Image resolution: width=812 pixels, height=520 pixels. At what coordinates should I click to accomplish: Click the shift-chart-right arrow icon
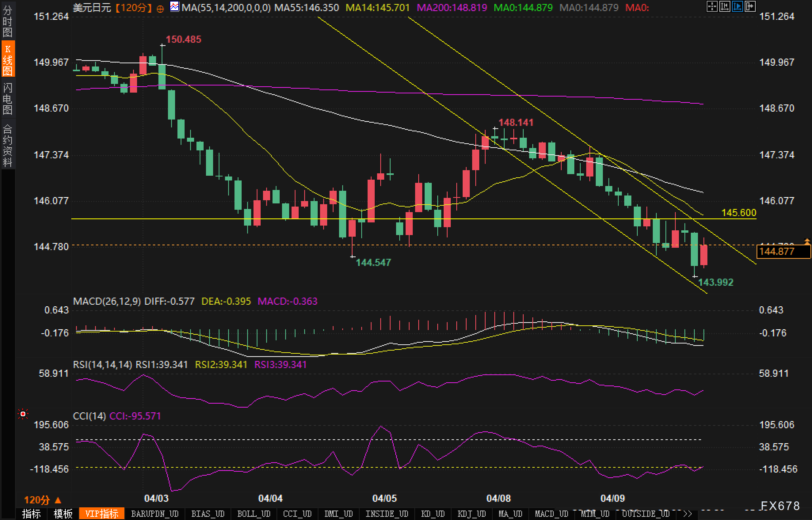[x=750, y=6]
